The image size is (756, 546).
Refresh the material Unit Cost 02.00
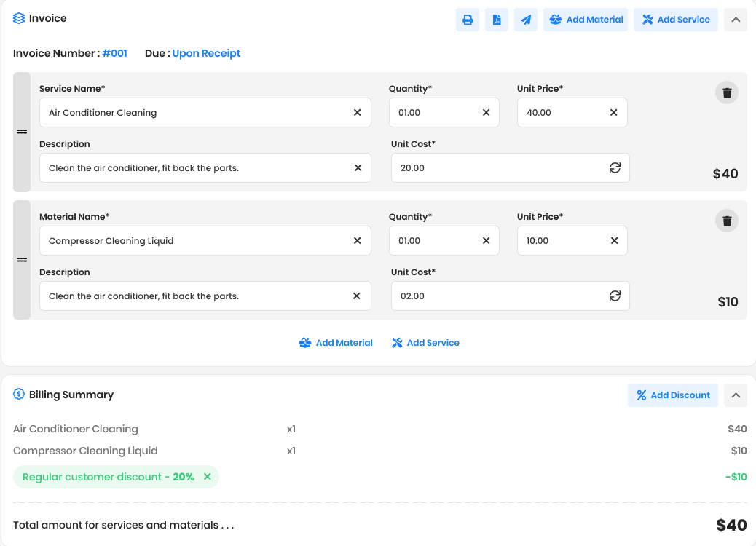615,296
